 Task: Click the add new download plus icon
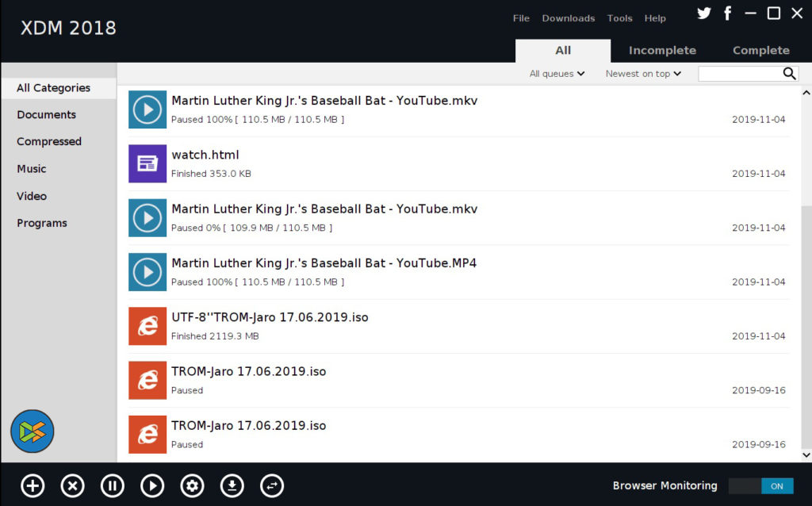point(33,485)
